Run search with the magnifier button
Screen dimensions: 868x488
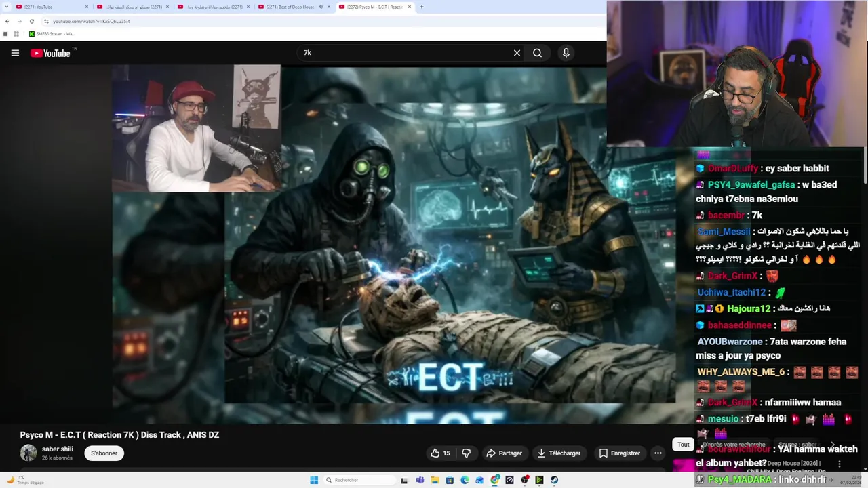537,53
